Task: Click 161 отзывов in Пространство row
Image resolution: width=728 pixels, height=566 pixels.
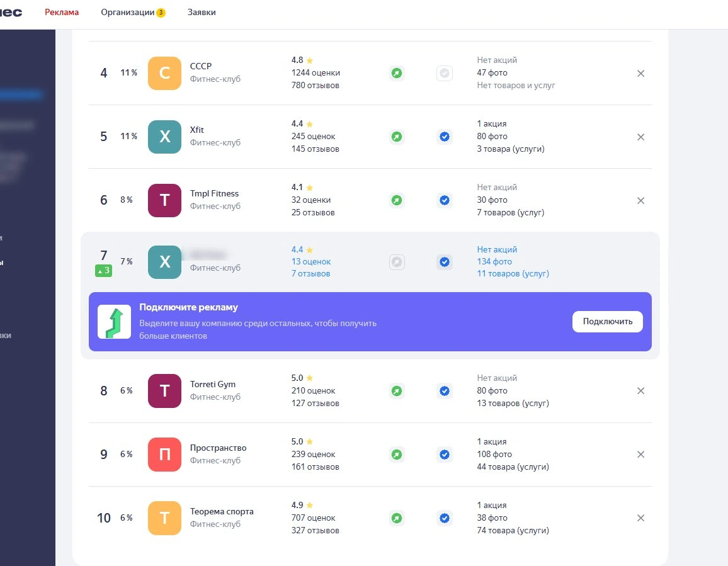Action: (x=316, y=467)
